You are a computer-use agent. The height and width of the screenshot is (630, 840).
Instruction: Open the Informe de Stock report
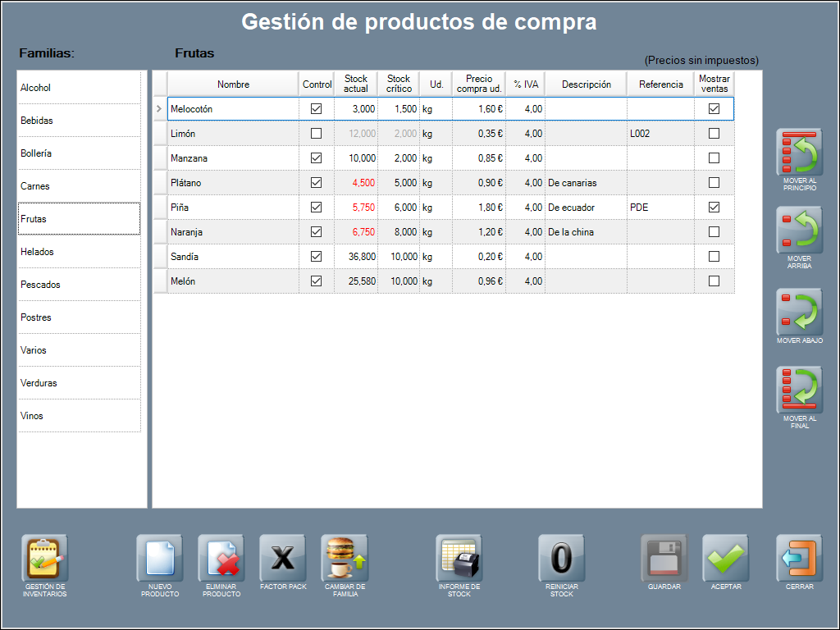pyautogui.click(x=459, y=559)
